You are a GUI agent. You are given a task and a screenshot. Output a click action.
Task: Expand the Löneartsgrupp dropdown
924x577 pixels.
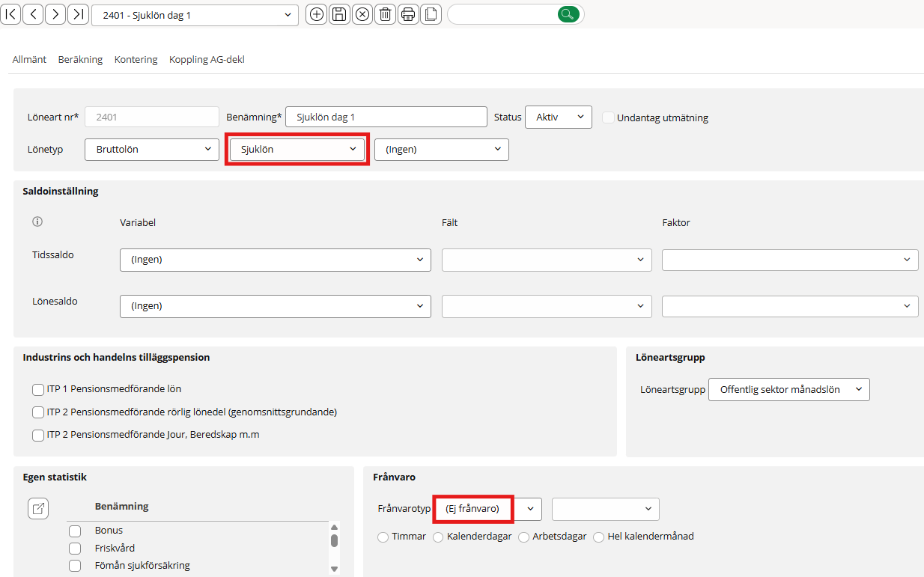coord(788,390)
